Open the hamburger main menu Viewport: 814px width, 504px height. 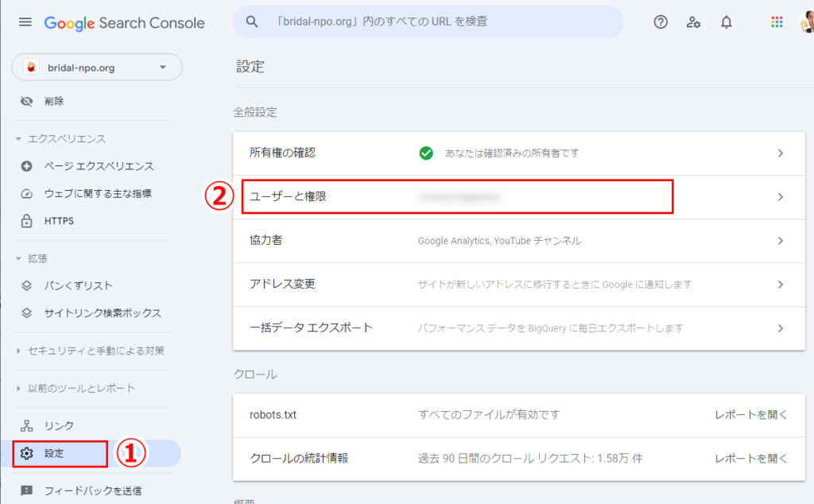pos(25,22)
